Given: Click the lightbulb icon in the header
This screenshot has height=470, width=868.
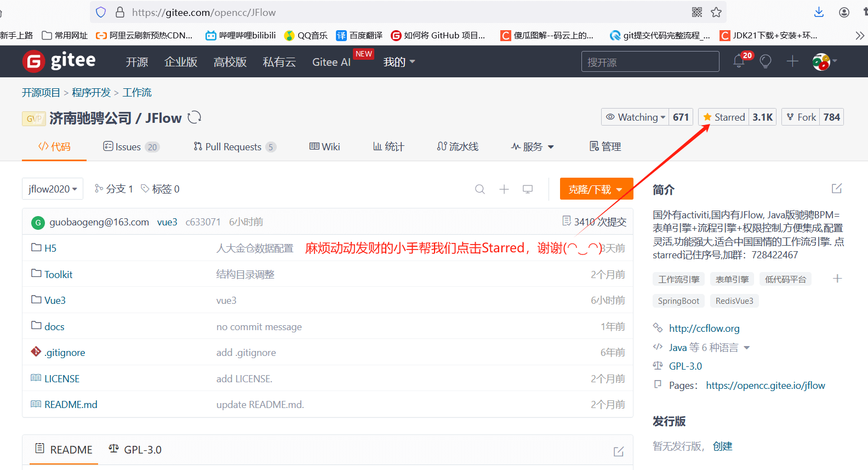Looking at the screenshot, I should 766,61.
